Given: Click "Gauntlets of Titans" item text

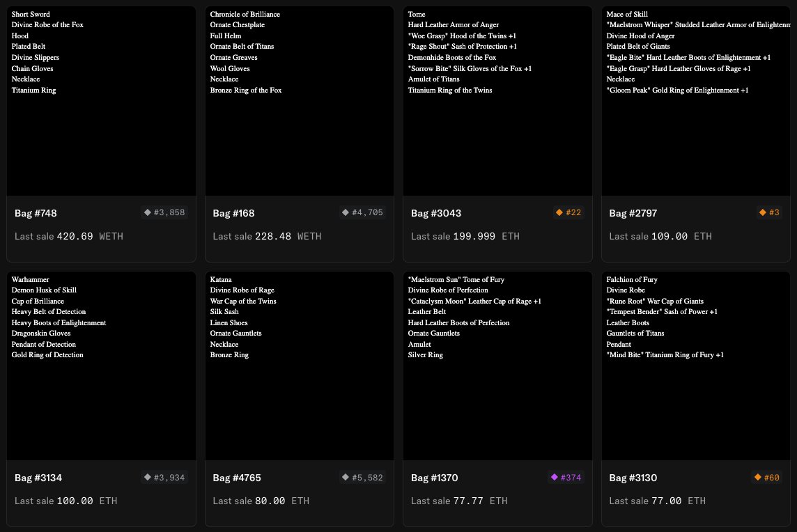Looking at the screenshot, I should coord(635,334).
